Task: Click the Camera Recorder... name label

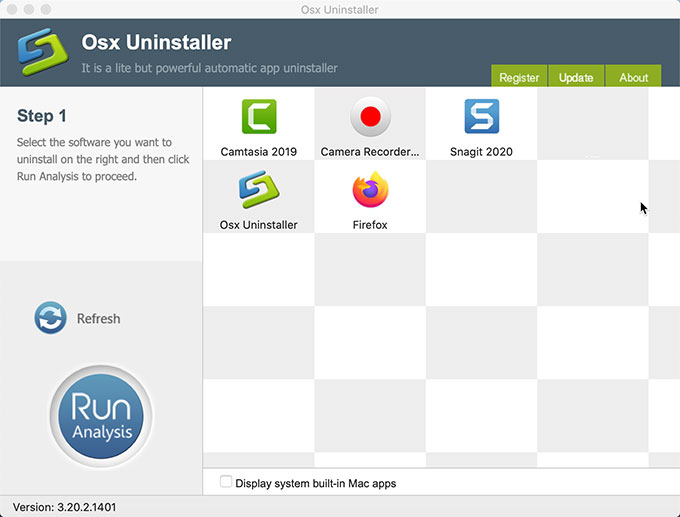Action: coord(370,152)
